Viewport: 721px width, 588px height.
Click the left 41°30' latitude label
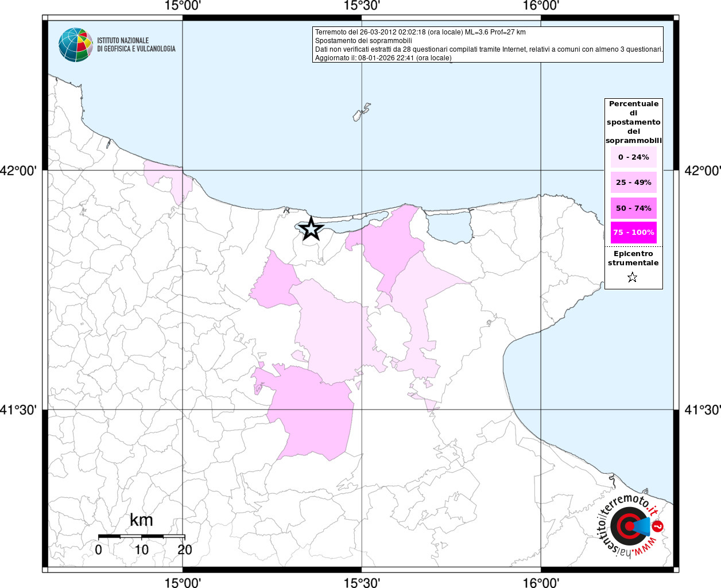(x=18, y=410)
